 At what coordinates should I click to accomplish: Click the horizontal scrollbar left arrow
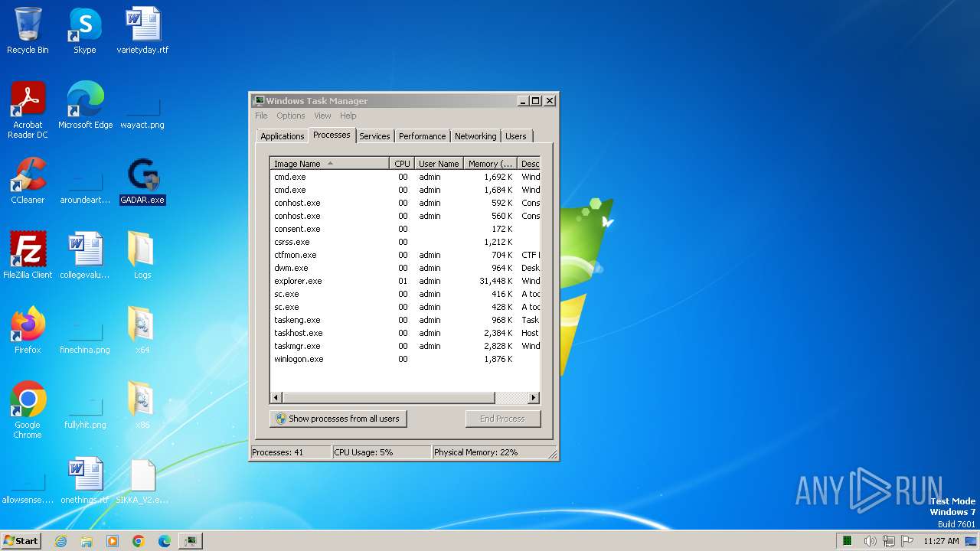coord(276,398)
